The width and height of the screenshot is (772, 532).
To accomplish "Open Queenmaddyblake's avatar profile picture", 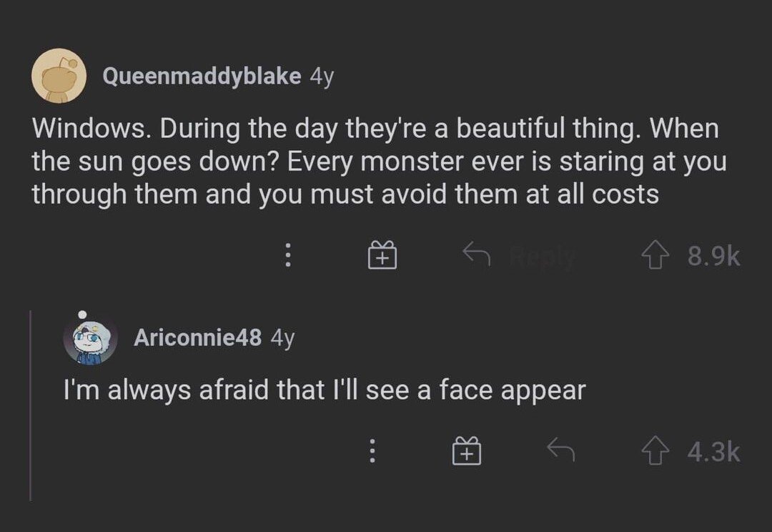I will (x=59, y=76).
